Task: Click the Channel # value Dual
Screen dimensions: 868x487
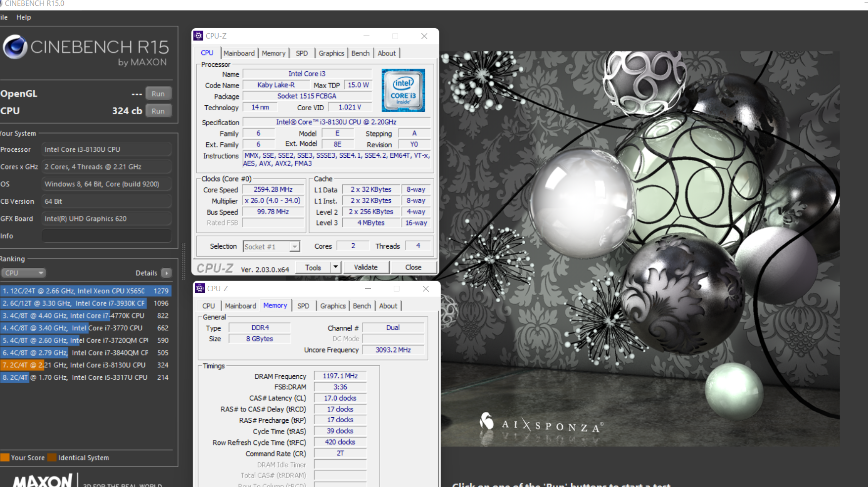Action: click(393, 328)
